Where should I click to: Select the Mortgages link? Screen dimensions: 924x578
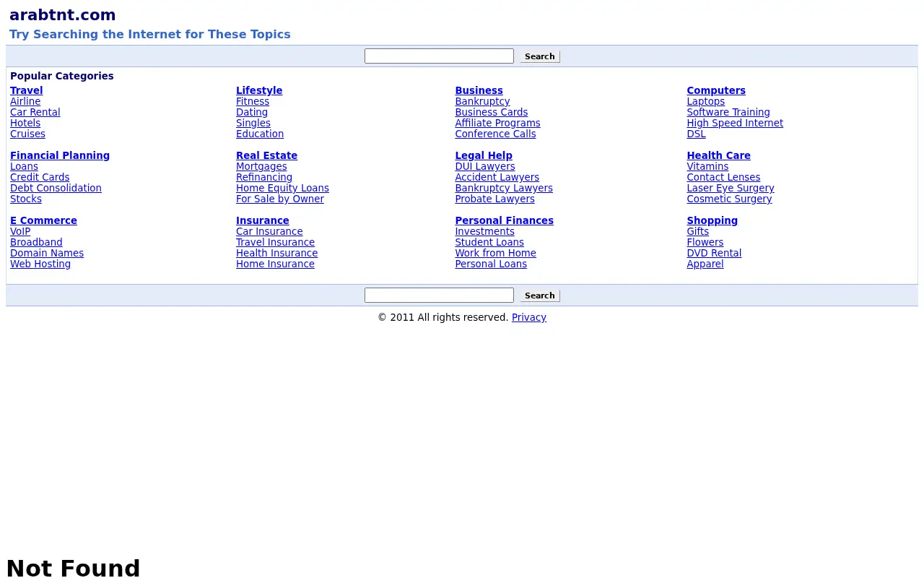coord(261,166)
